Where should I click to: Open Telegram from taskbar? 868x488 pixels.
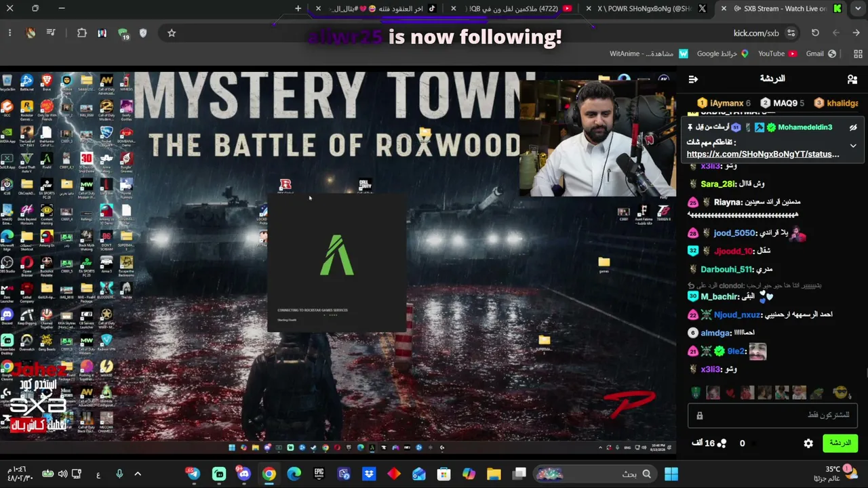(194, 474)
